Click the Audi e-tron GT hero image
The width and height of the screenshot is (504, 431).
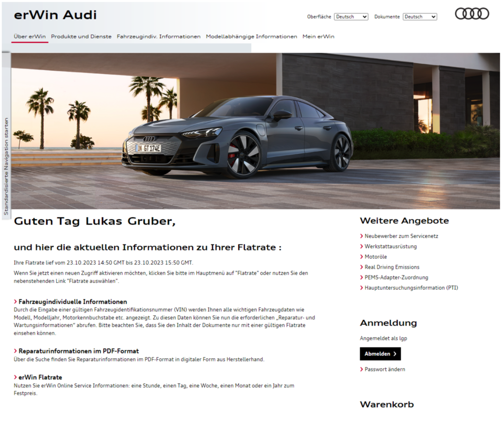tap(255, 131)
